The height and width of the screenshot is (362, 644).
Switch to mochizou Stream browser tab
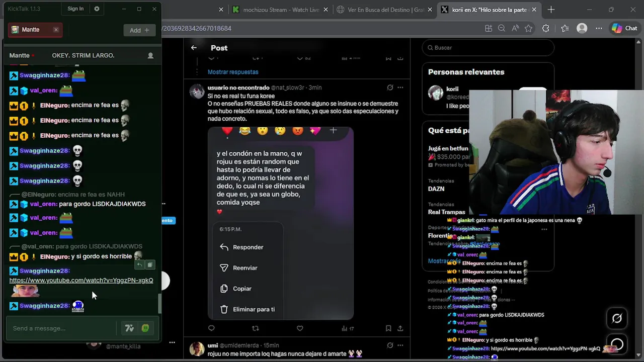(x=281, y=10)
